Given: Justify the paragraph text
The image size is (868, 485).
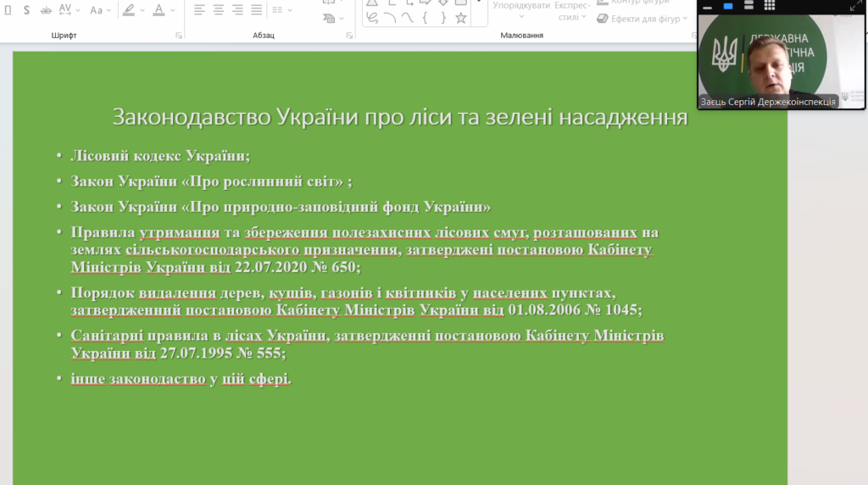Looking at the screenshot, I should point(256,10).
